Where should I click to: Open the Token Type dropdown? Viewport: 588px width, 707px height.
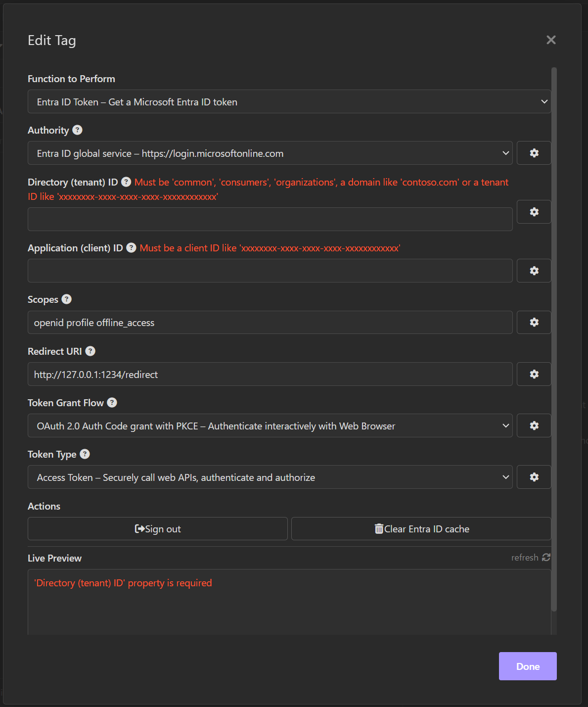(x=270, y=477)
